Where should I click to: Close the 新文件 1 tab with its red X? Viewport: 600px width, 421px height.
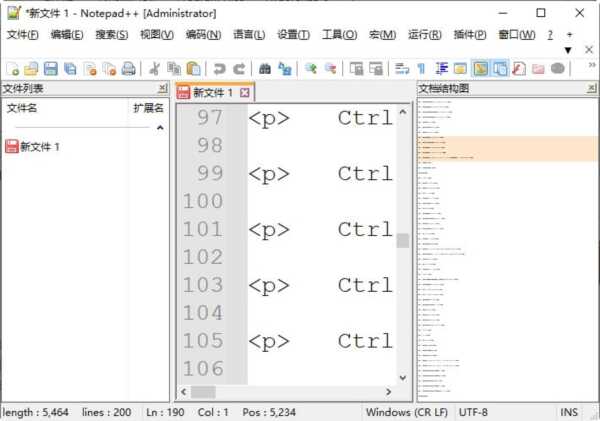[245, 93]
